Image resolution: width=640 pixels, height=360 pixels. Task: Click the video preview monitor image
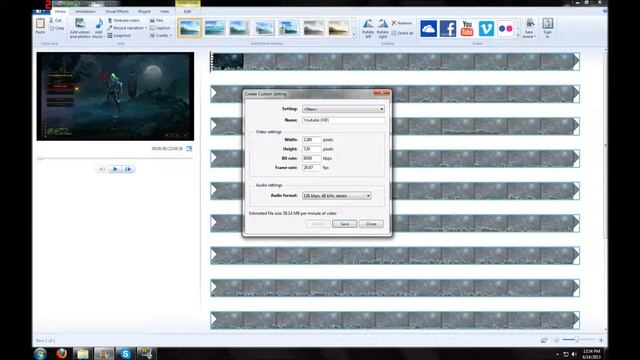tap(115, 96)
